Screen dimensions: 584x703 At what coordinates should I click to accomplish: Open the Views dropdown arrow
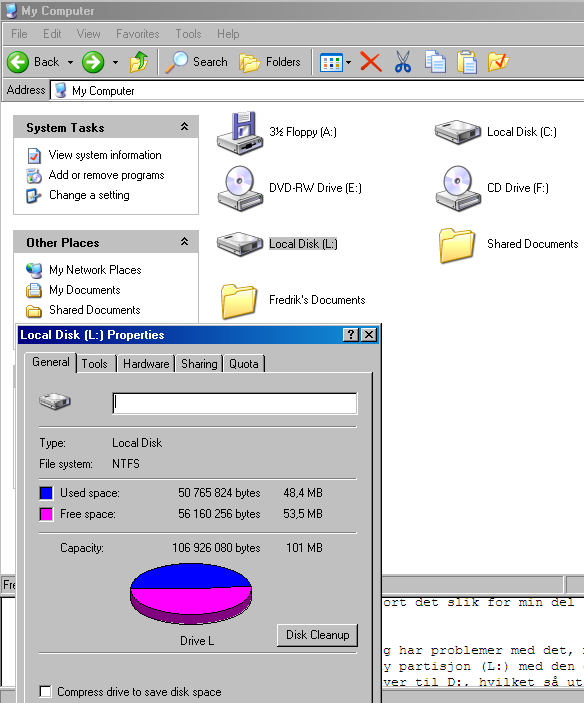coord(349,62)
